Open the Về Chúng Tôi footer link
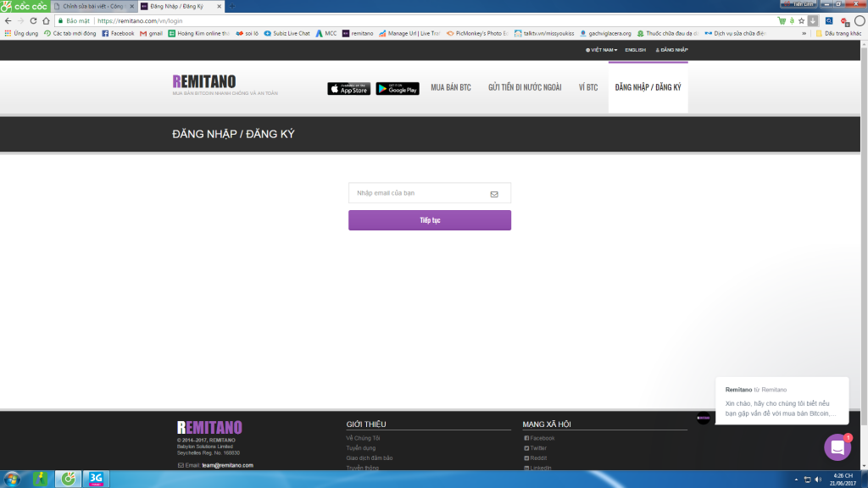The image size is (868, 488). [363, 438]
